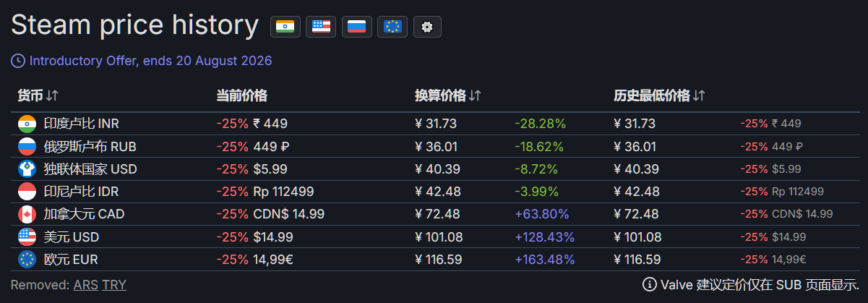Click the 当前价格 column header
This screenshot has height=303, width=868.
(241, 95)
